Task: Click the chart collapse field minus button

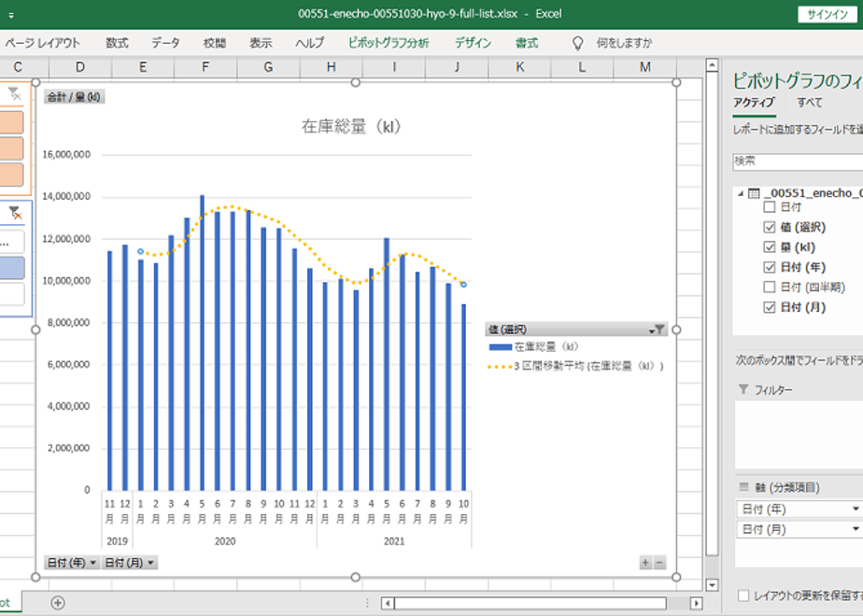Action: [x=659, y=563]
